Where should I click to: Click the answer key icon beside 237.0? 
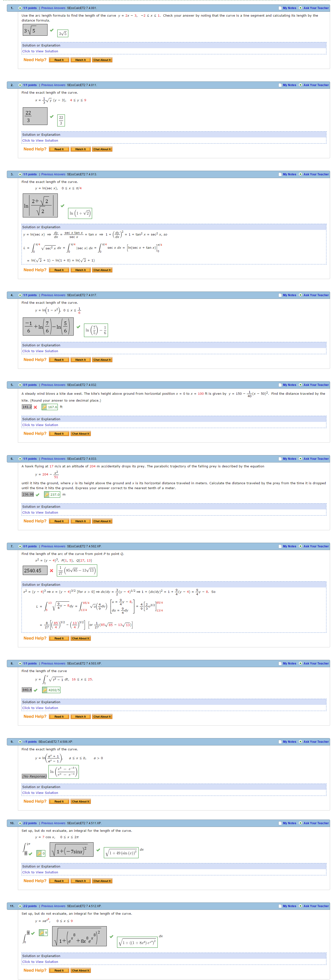click(47, 495)
